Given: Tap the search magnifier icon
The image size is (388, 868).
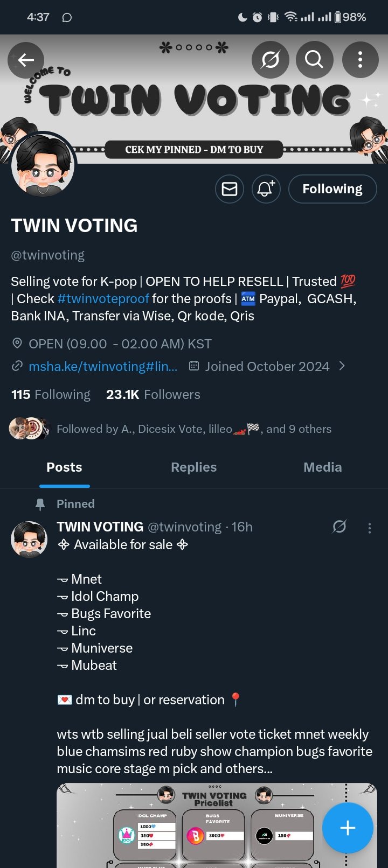Looking at the screenshot, I should (x=314, y=60).
